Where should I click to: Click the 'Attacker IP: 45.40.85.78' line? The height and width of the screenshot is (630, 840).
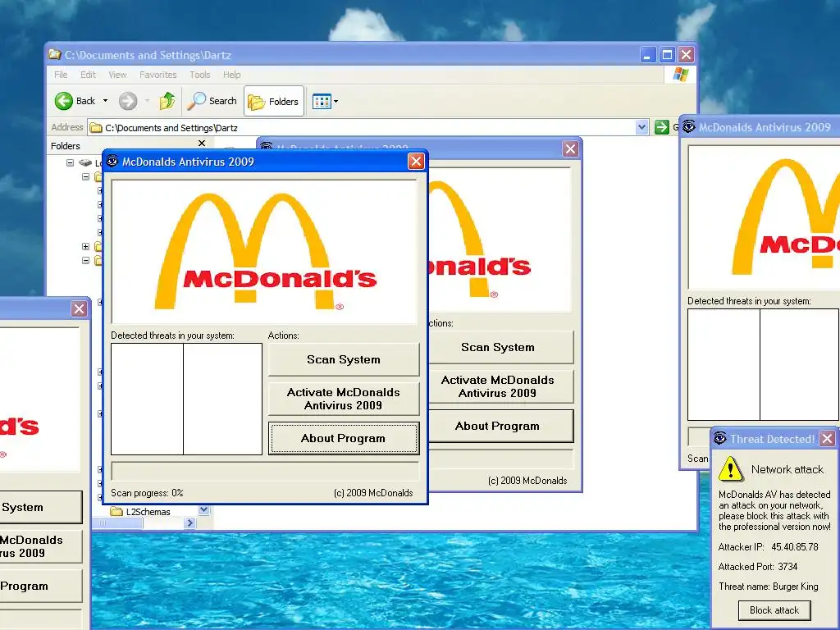pos(768,547)
